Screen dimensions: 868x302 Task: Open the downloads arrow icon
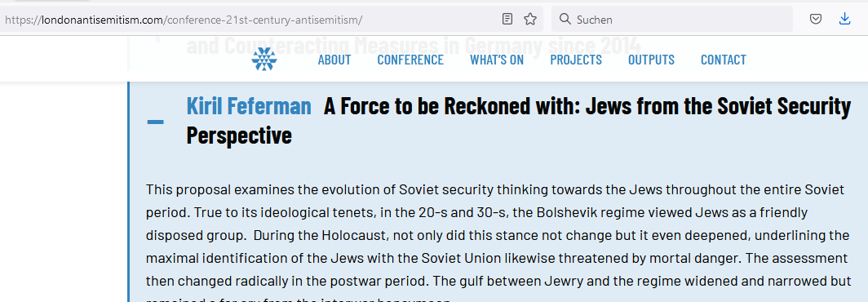tap(844, 20)
